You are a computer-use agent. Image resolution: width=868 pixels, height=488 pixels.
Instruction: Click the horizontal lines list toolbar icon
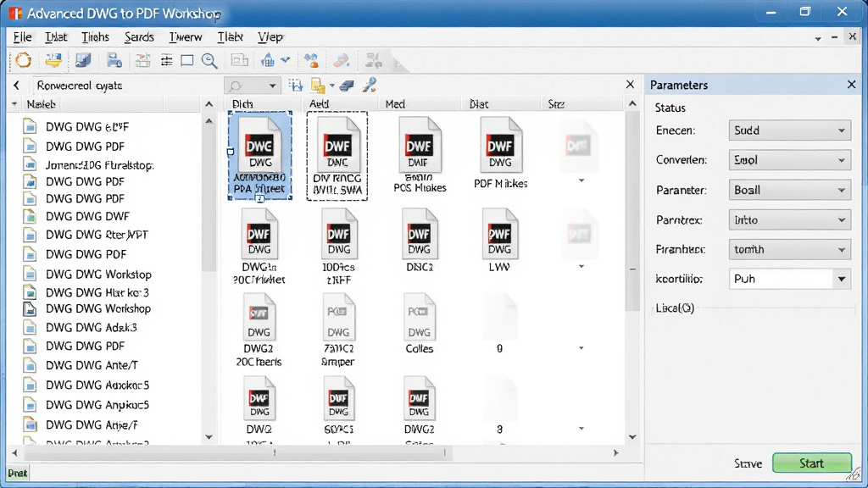pyautogui.click(x=166, y=60)
